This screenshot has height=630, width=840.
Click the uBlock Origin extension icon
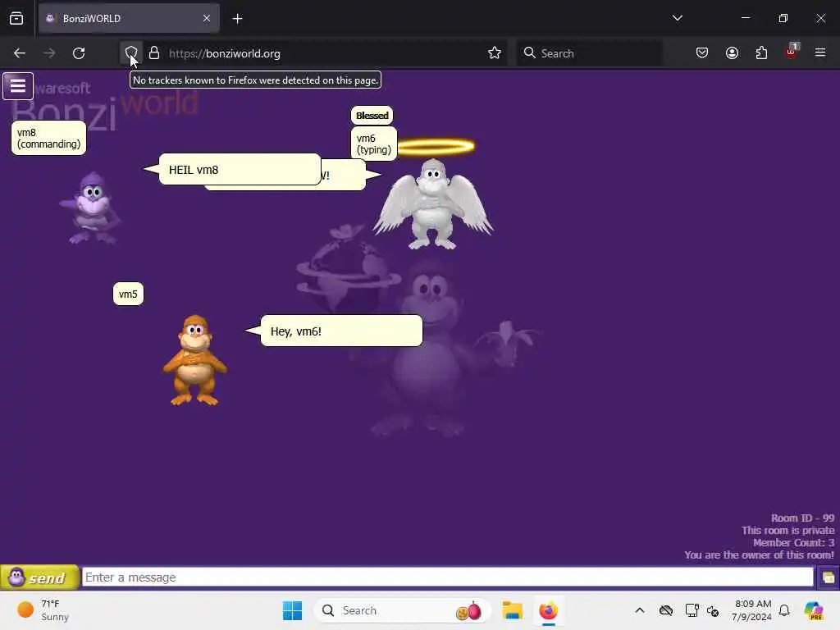792,52
